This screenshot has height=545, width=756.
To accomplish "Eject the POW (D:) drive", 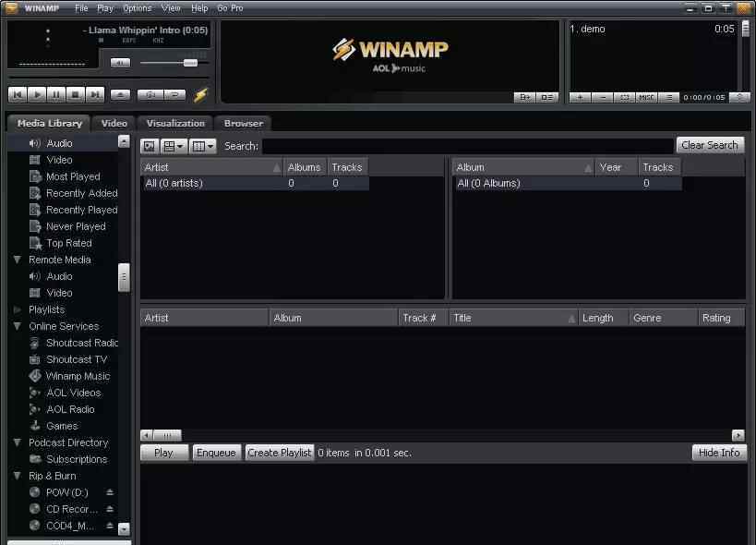I will [x=110, y=492].
